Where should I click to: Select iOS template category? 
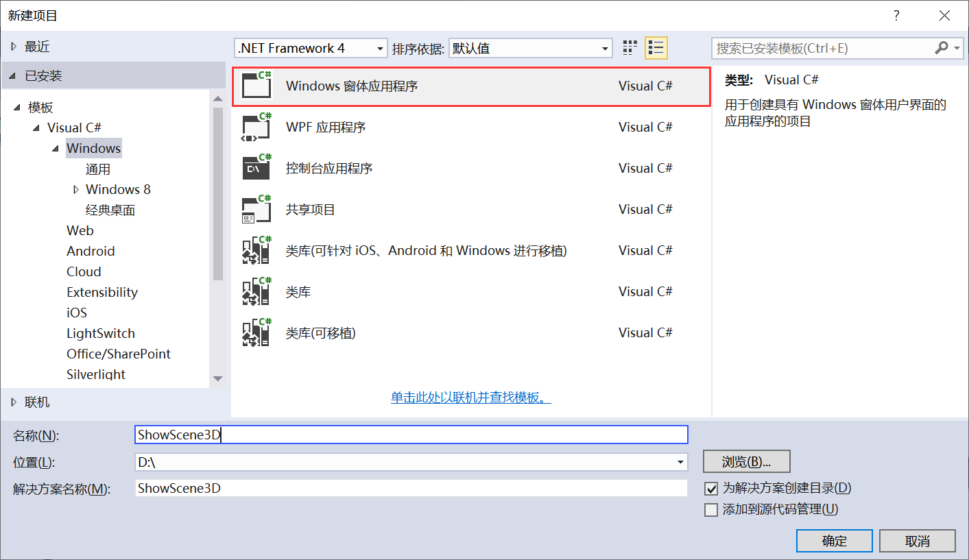[77, 313]
